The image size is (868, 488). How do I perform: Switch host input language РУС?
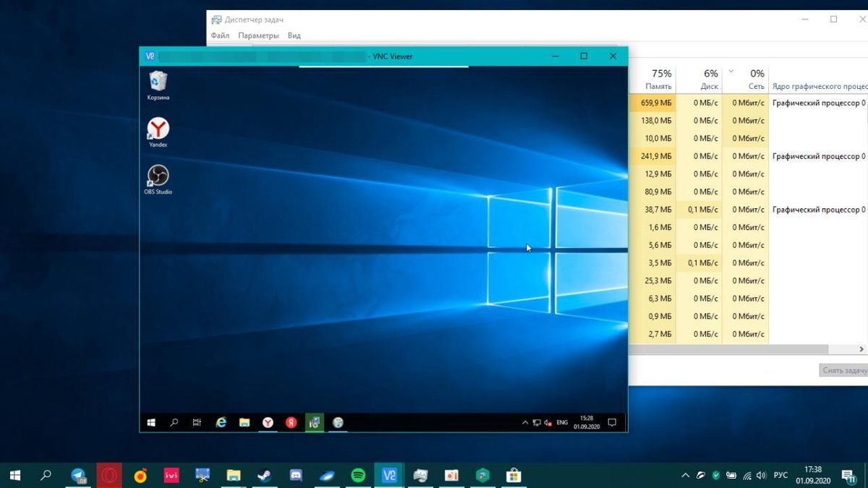coord(780,476)
